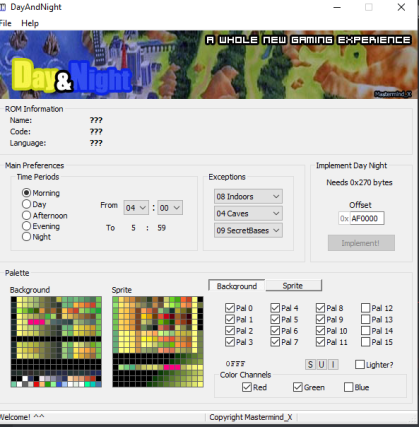Click the Needs 0x270 bytes text

(x=359, y=182)
